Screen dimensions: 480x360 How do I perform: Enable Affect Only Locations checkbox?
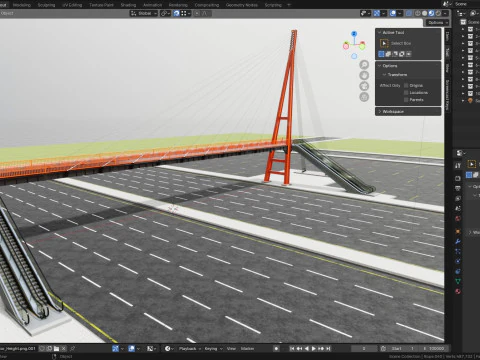point(406,93)
